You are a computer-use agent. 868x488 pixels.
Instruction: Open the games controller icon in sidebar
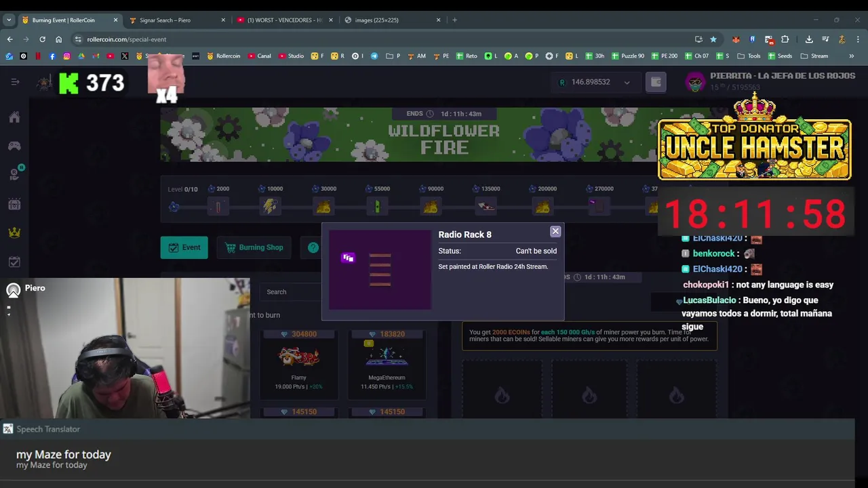click(14, 146)
